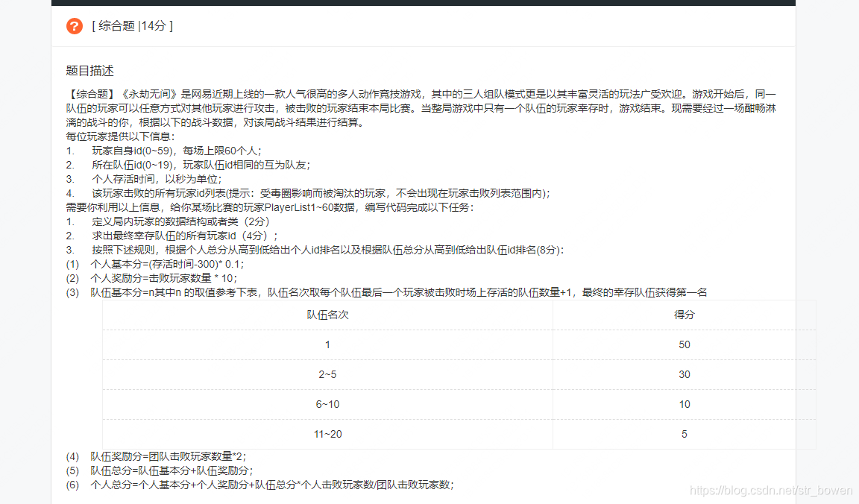859x504 pixels.
Task: Select the 6~10 rank row
Action: pyautogui.click(x=327, y=404)
